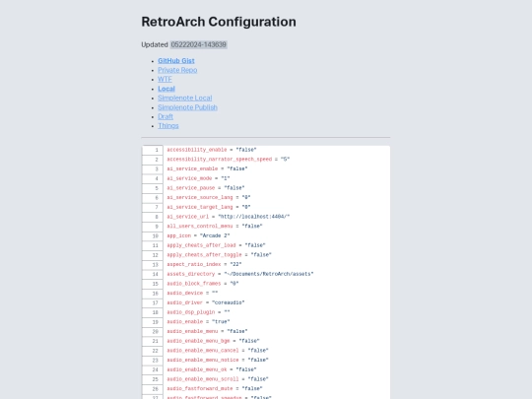This screenshot has width=532, height=399.
Task: Click the ai_service_pause line
Action: [206, 187]
